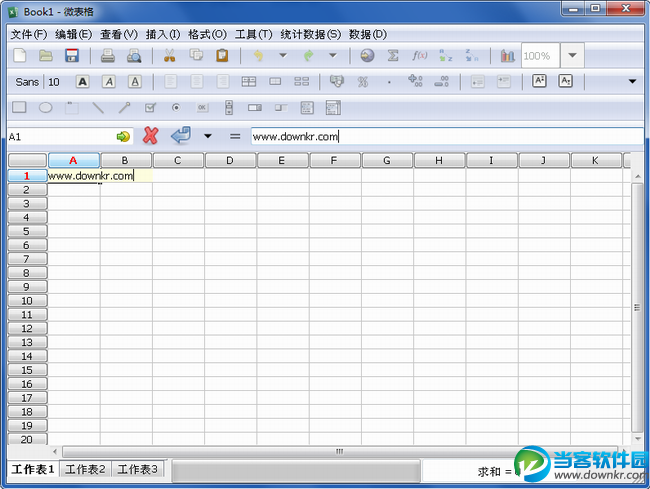Decrease indent in the format toolbar
The height and width of the screenshot is (489, 650).
point(478,81)
